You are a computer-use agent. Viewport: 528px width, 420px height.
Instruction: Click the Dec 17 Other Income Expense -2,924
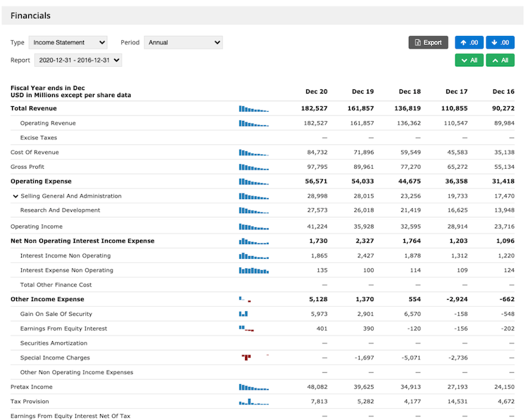[457, 299]
